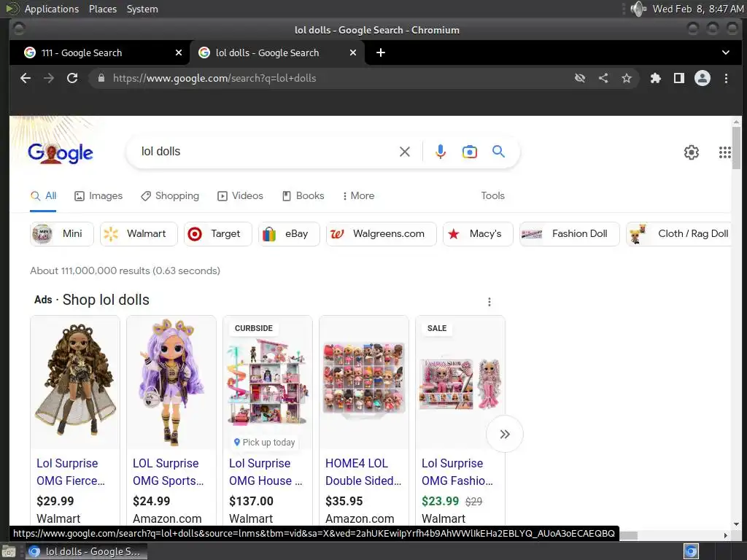Open the Places menu
Screen dimensions: 747x560
point(103,9)
